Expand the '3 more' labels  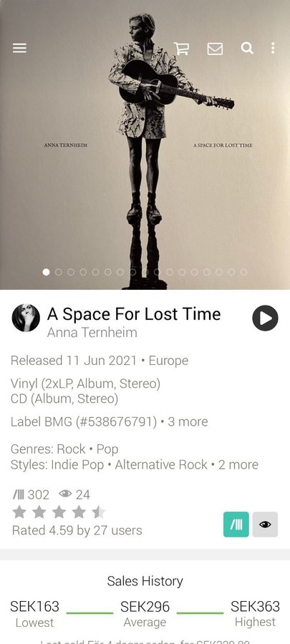click(x=188, y=421)
